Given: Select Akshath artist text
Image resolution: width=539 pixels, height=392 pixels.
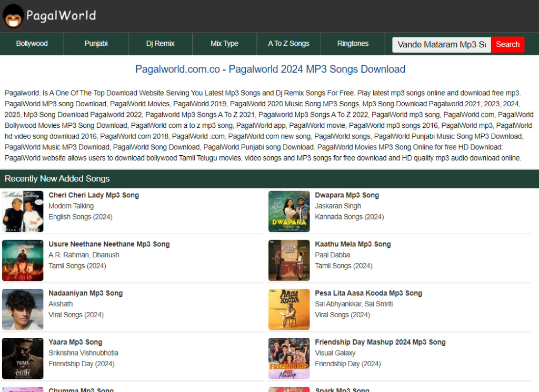Looking at the screenshot, I should point(61,304).
